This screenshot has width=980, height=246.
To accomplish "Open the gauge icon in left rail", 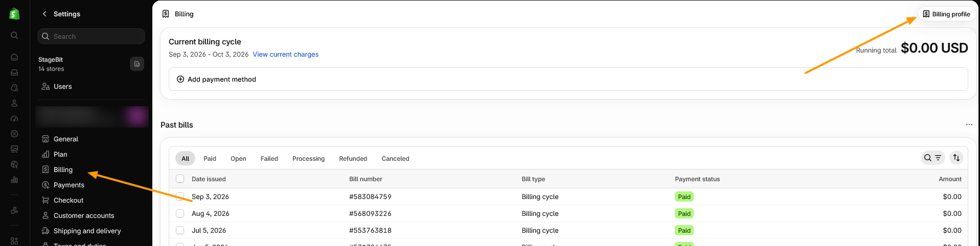I will (x=14, y=118).
